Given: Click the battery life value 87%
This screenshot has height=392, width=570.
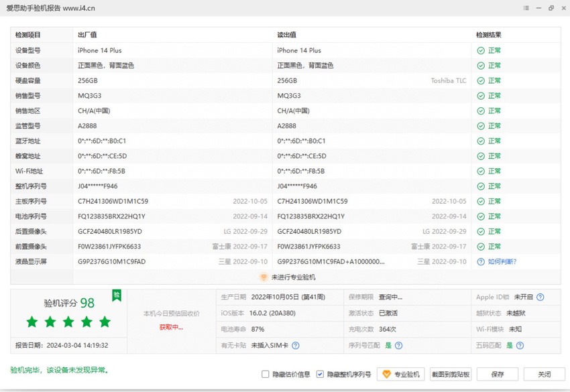Looking at the screenshot, I should click(258, 329).
